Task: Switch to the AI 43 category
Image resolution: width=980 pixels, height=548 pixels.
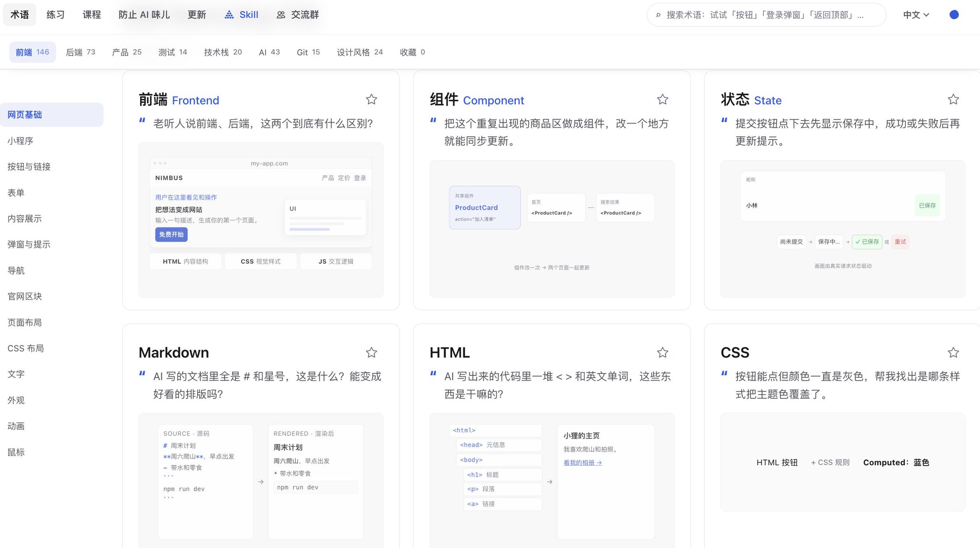Action: tap(269, 52)
